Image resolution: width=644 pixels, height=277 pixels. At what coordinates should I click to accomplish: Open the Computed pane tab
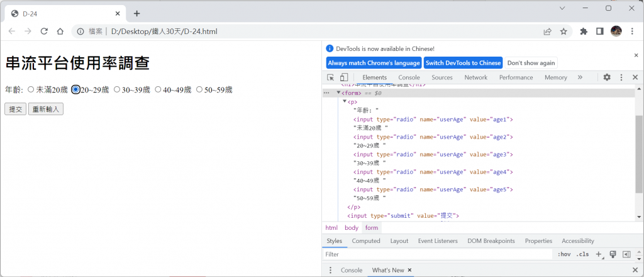[x=366, y=241]
